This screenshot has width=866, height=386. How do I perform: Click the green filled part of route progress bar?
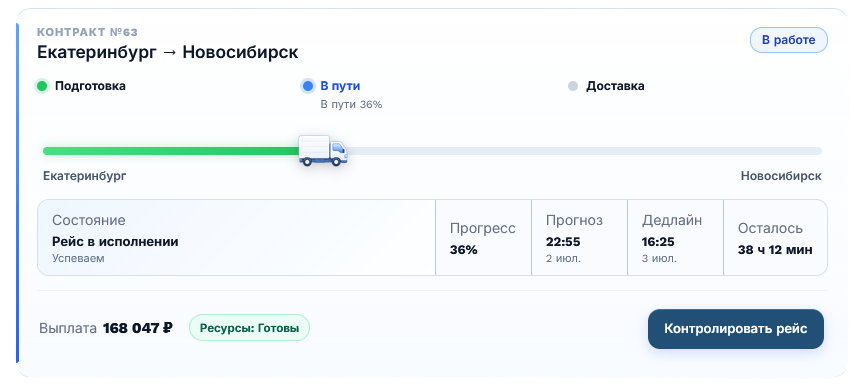(171, 151)
